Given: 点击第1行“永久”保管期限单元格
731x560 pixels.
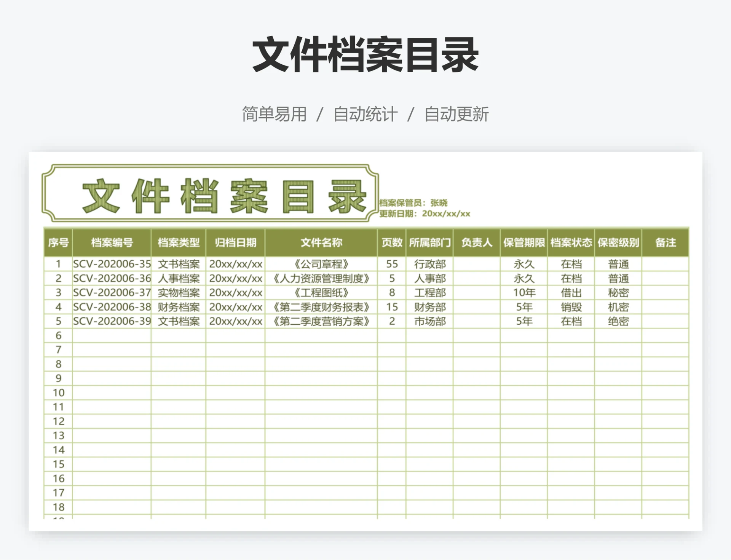Looking at the screenshot, I should pyautogui.click(x=524, y=264).
